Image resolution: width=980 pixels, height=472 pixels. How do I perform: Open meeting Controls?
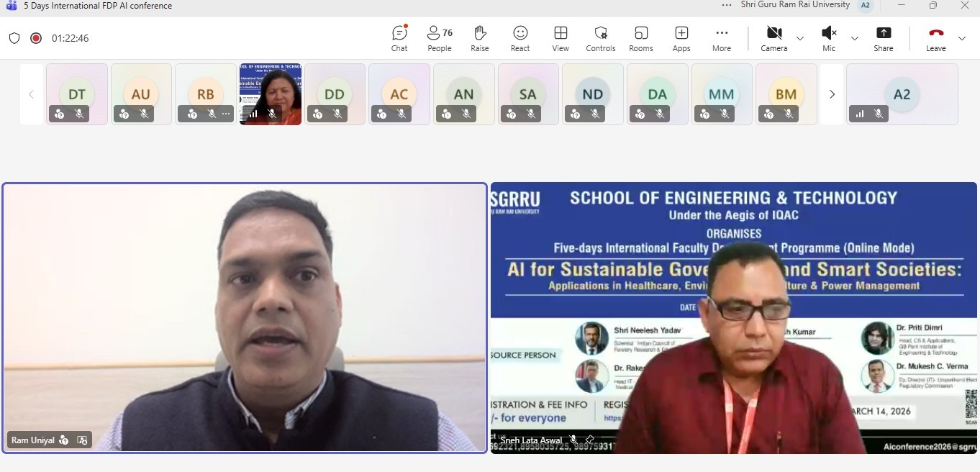tap(601, 38)
